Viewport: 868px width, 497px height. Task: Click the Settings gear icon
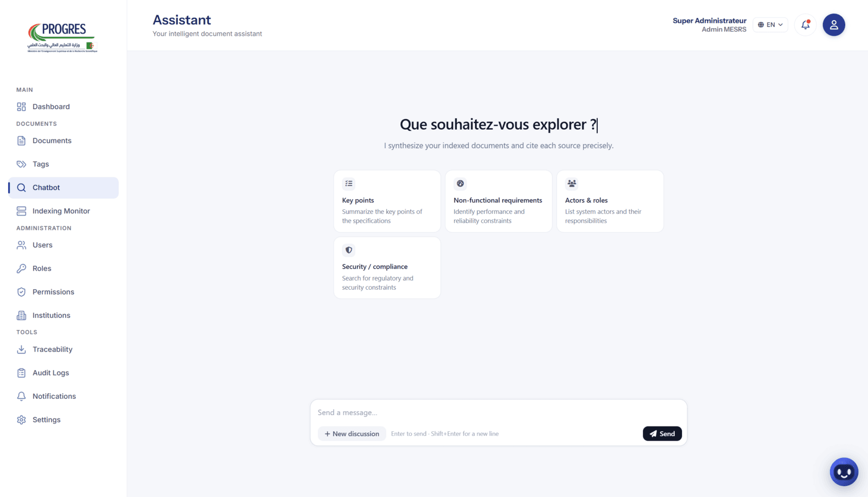(21, 420)
